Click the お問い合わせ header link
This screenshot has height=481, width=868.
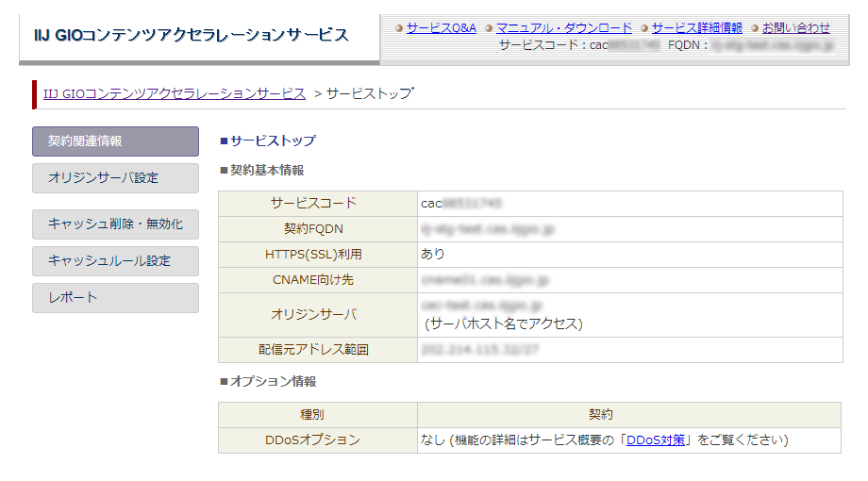tap(795, 27)
